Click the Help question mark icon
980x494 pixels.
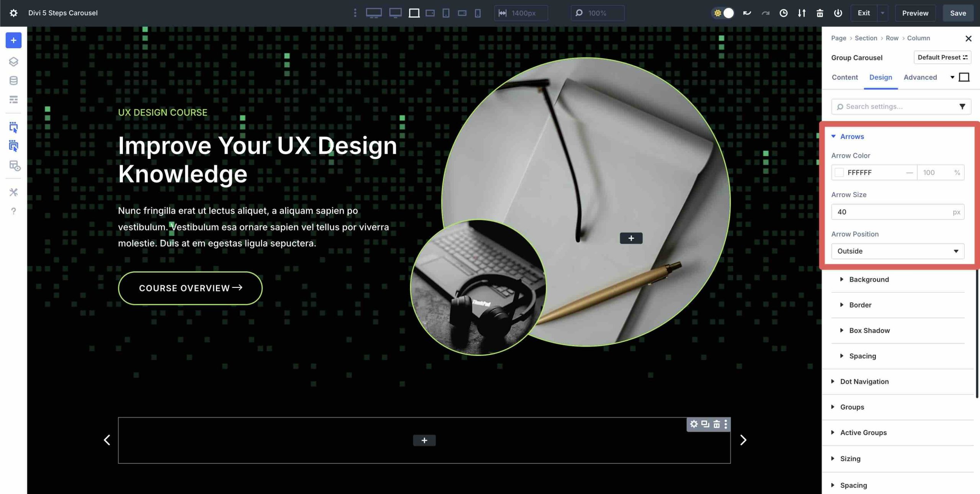(x=13, y=211)
